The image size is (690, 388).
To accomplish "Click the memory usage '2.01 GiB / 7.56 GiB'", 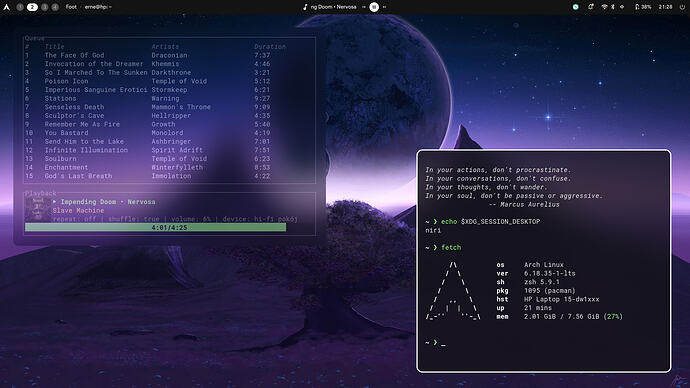I will click(x=562, y=317).
